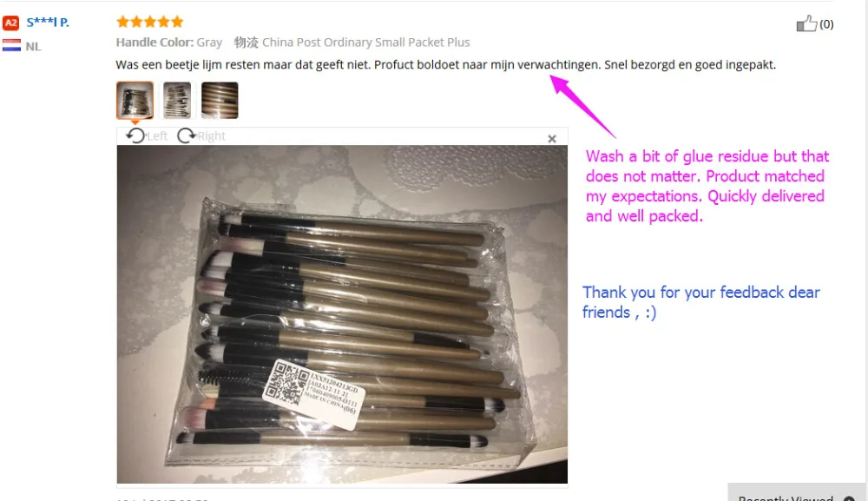
Task: Click the NL country label
Action: [x=33, y=47]
